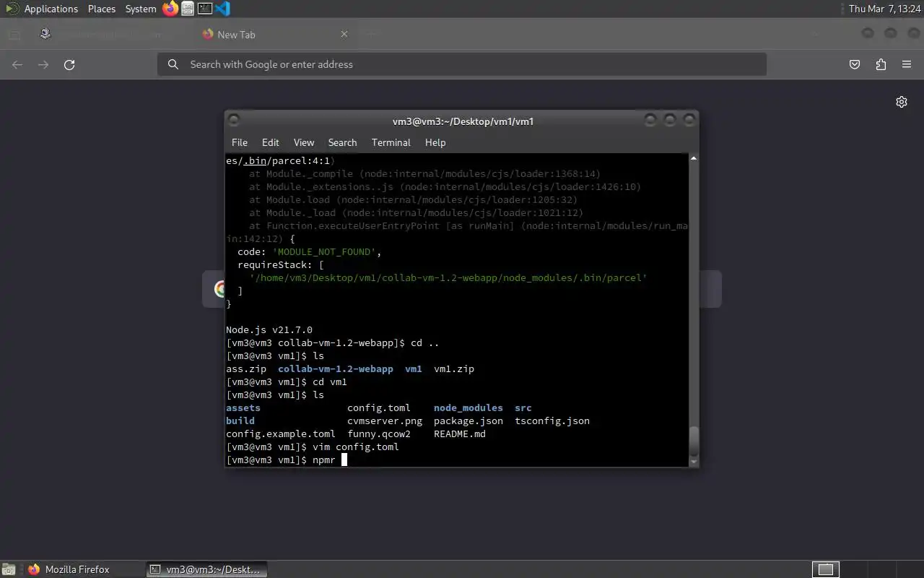Open the Save to Pocket icon

[x=855, y=64]
